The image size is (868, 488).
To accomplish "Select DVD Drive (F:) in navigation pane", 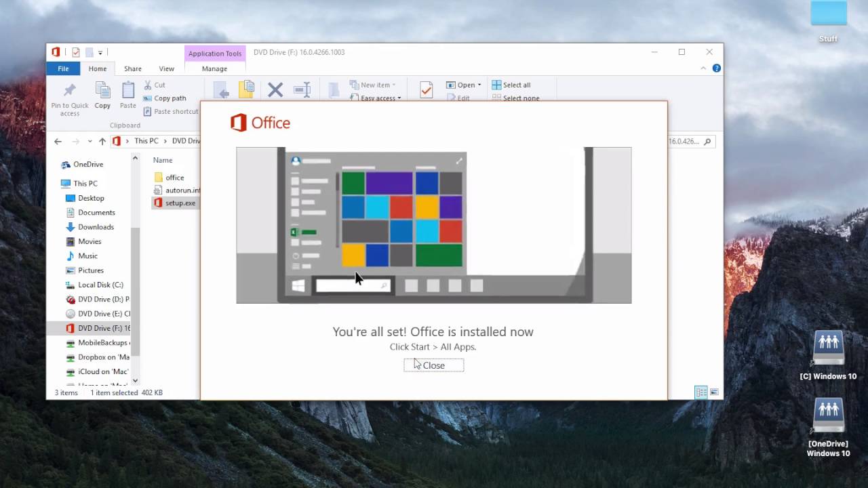I will (97, 328).
